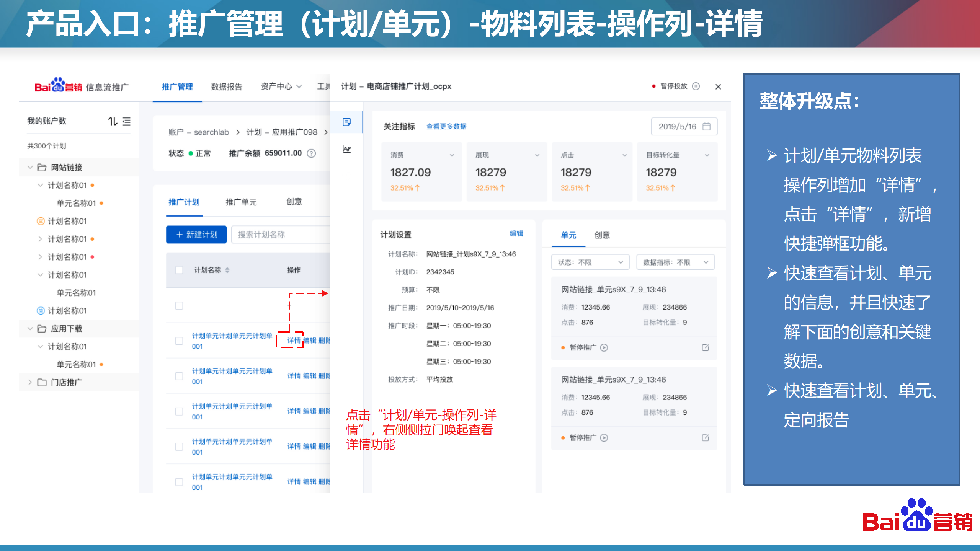Switch to the 推广单元 tab

[x=241, y=202]
